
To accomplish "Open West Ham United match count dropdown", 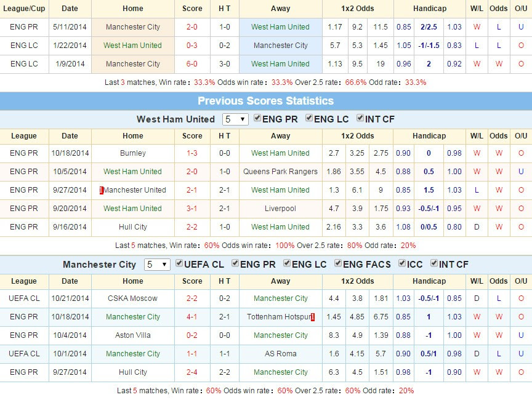I will click(x=235, y=119).
